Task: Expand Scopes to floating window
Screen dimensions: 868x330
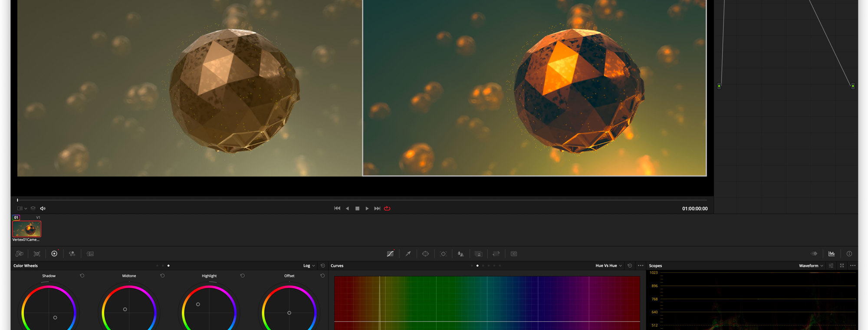Action: pyautogui.click(x=842, y=266)
